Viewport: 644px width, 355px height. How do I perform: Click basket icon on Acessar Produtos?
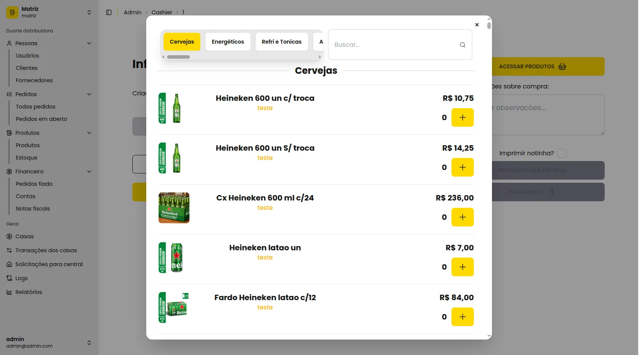coord(562,66)
